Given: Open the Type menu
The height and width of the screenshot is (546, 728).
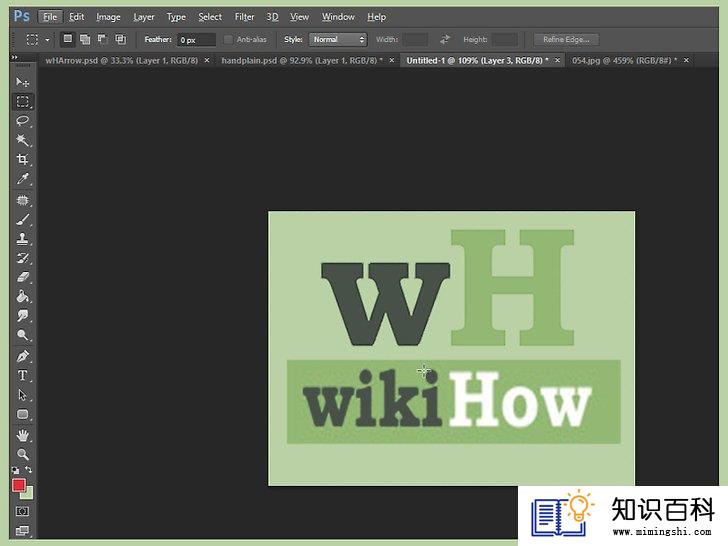Looking at the screenshot, I should pos(176,17).
